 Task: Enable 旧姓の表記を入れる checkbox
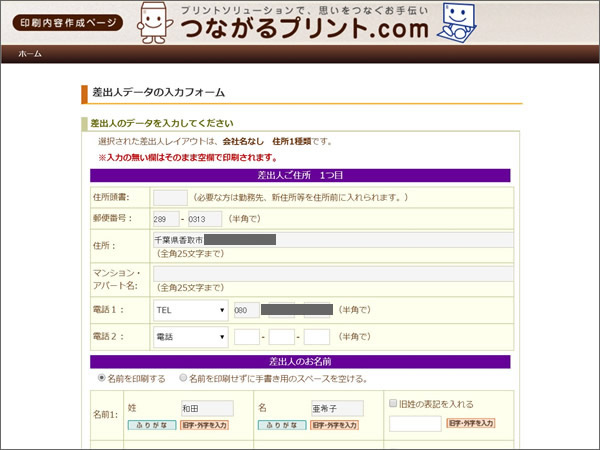tap(393, 404)
